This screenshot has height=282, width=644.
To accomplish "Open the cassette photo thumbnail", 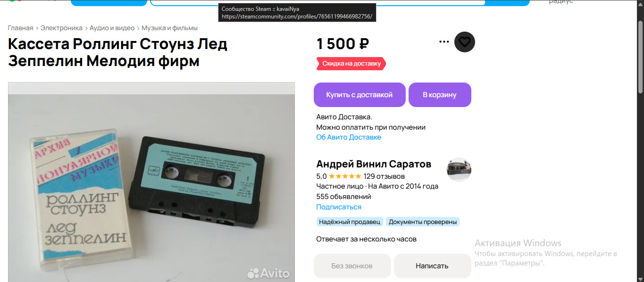I will tap(151, 182).
